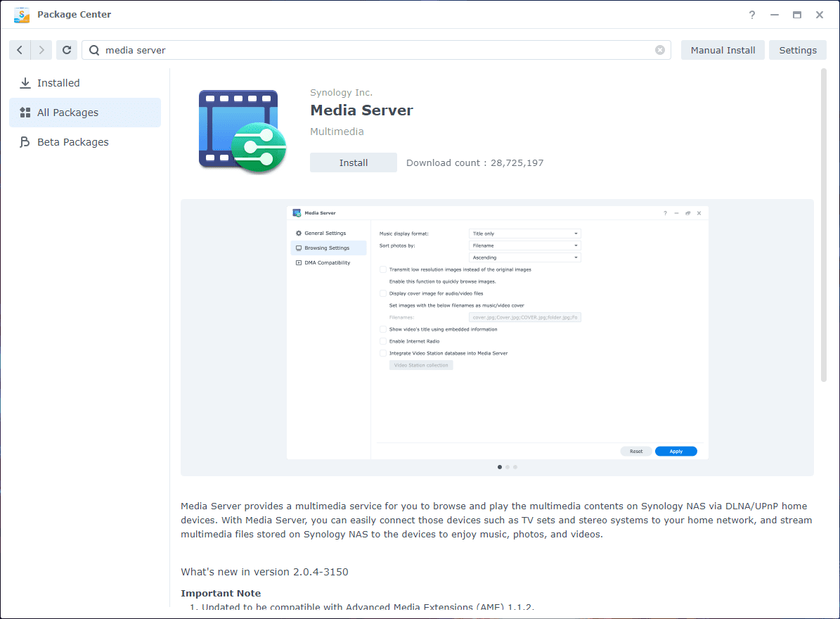
Task: Click the vertical scrollbar of package details
Action: coord(823,225)
